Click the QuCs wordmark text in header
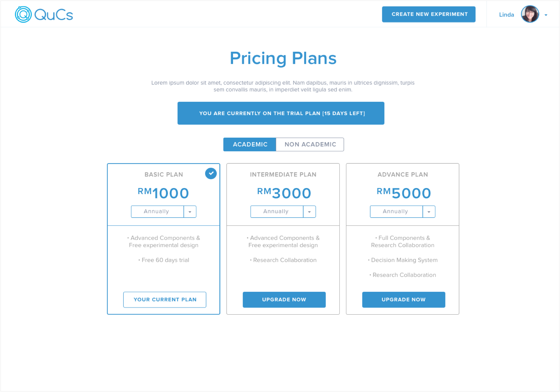Viewport: 560px width, 392px height. click(x=54, y=15)
